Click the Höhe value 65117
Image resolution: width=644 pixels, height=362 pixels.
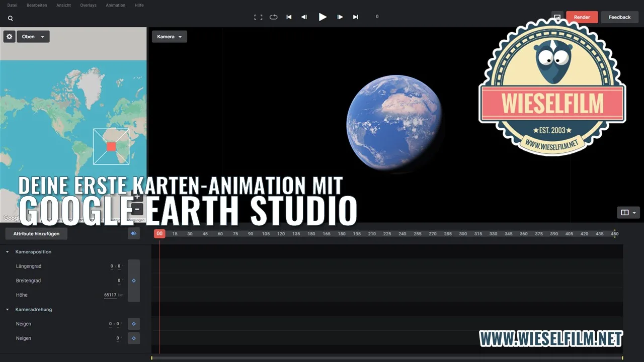pos(110,295)
